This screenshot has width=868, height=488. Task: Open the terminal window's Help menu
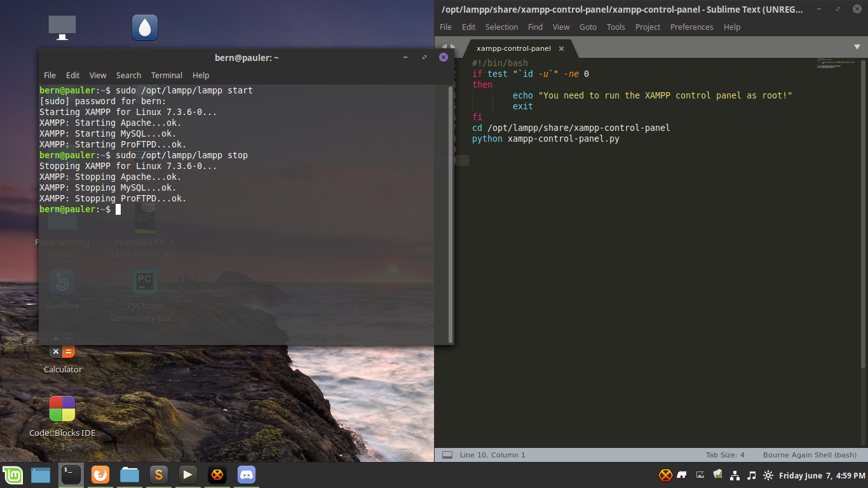(x=201, y=75)
